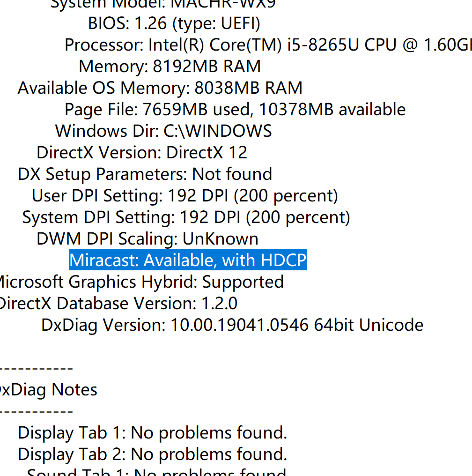The width and height of the screenshot is (472, 476).
Task: Click the Windows Dir: C:\WINDOWS line
Action: click(163, 131)
